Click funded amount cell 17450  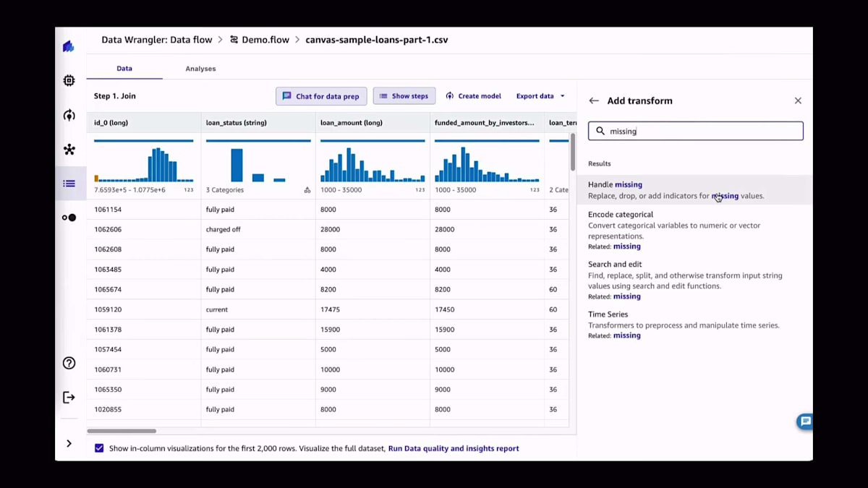[487, 309]
